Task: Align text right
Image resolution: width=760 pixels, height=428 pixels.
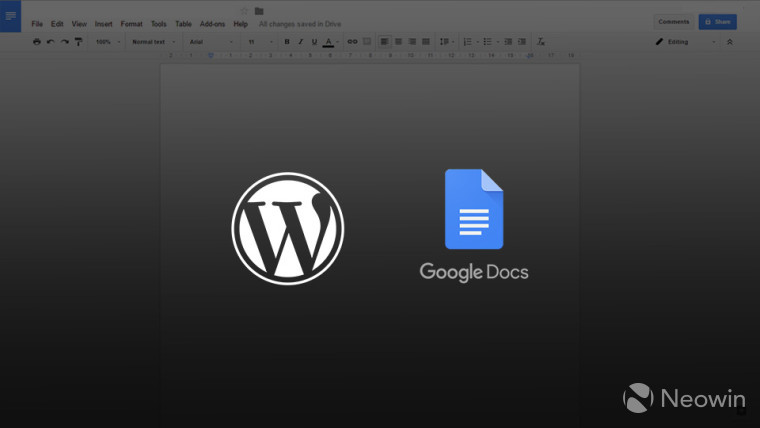Action: pos(412,42)
